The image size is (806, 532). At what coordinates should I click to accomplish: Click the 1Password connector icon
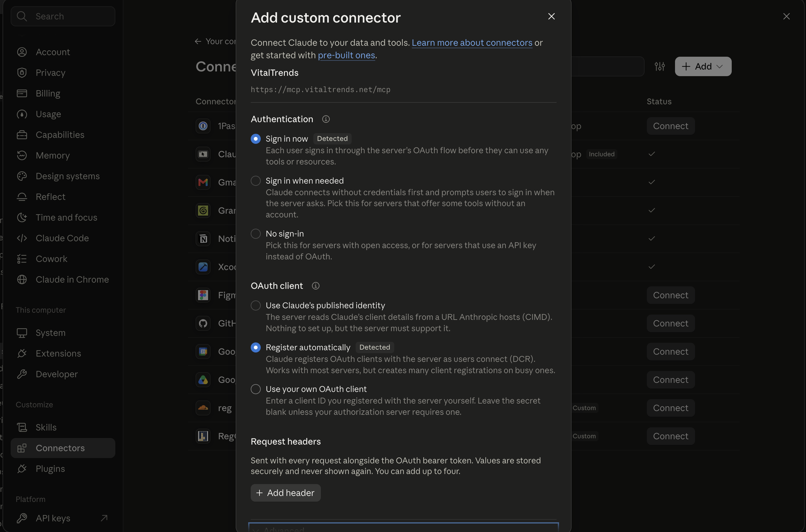(x=203, y=126)
